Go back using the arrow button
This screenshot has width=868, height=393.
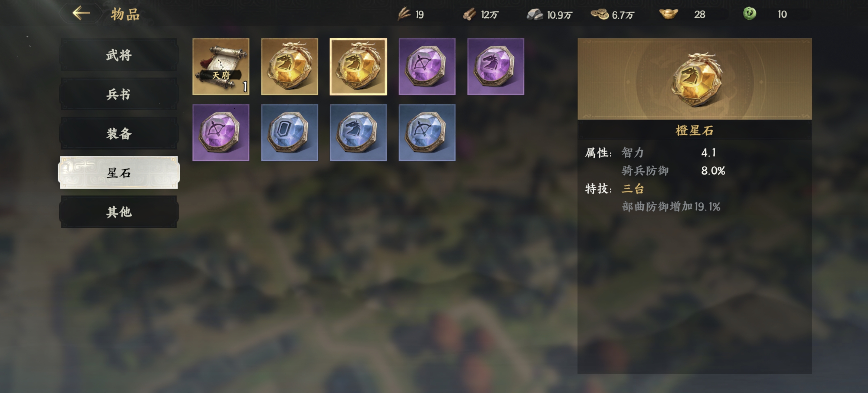click(81, 13)
